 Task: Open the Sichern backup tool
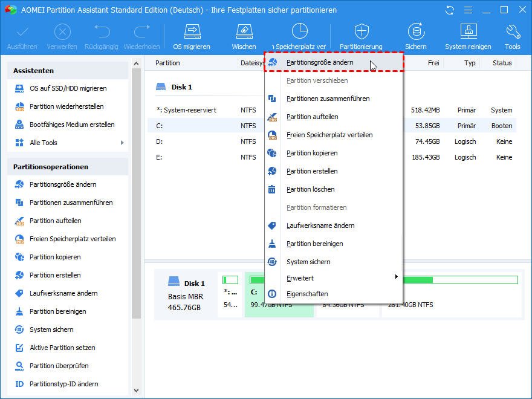(x=416, y=37)
